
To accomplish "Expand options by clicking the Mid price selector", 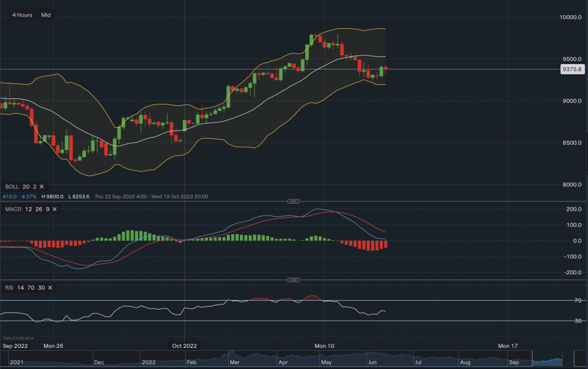I will click(45, 15).
